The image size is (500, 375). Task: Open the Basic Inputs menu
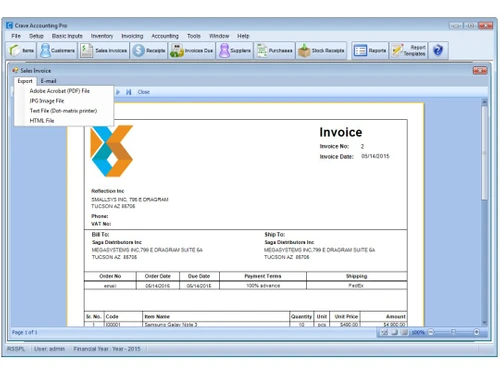(x=67, y=36)
